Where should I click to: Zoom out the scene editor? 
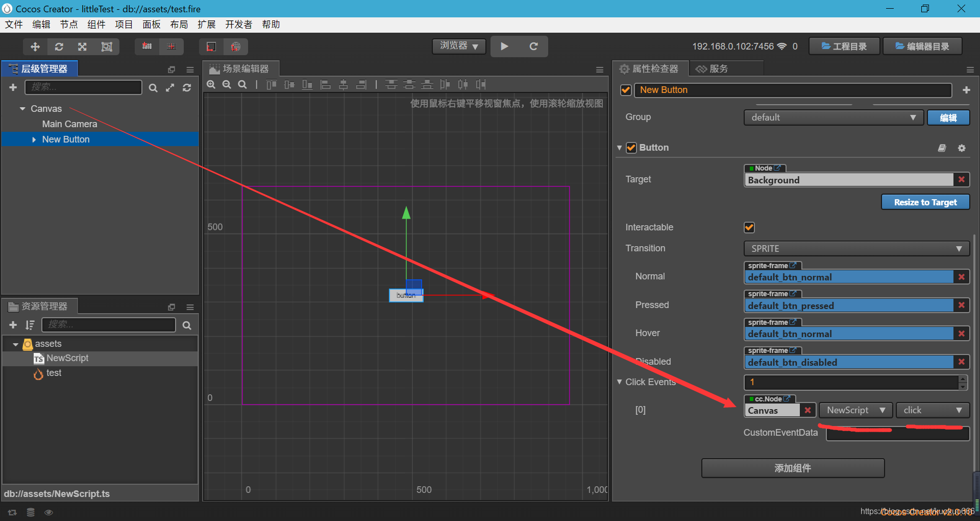click(x=227, y=84)
